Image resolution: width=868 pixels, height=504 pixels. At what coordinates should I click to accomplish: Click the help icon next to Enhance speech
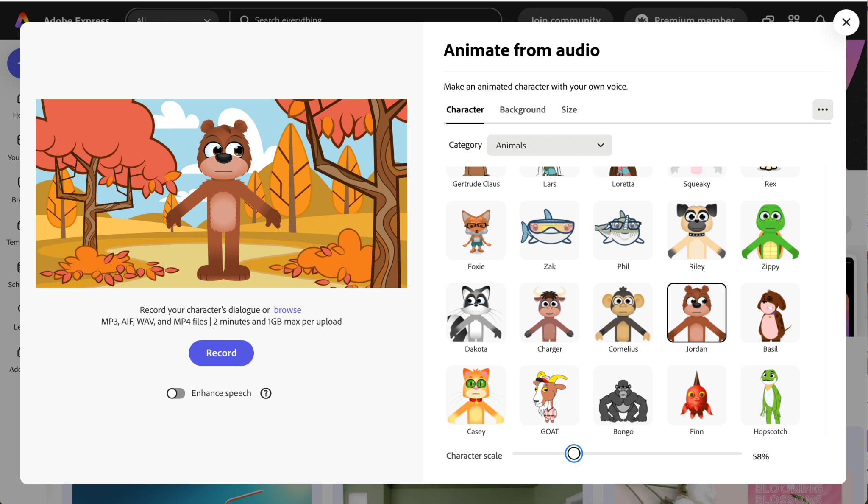pos(266,393)
